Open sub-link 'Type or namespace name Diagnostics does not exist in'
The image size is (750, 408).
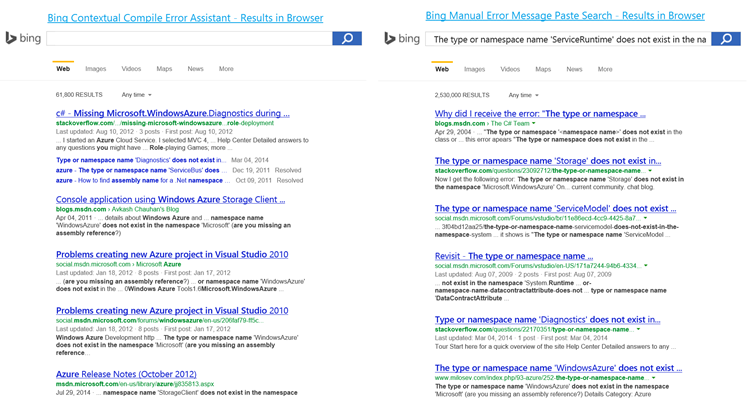click(139, 160)
